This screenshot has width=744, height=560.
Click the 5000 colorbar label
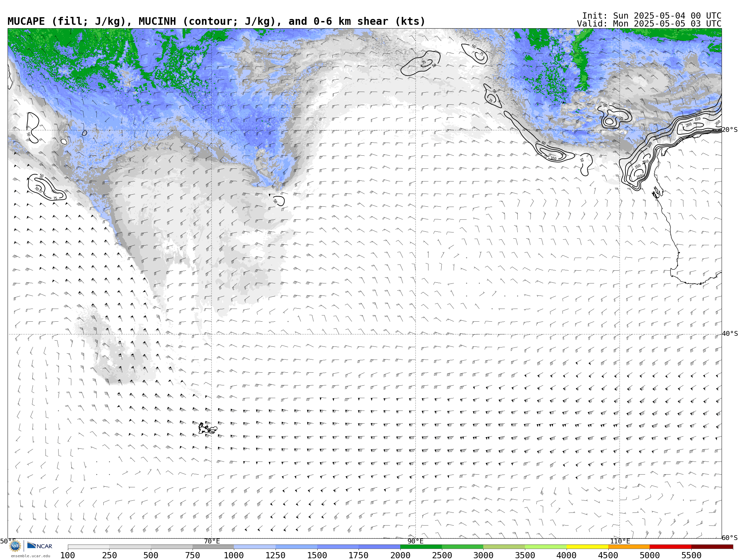pos(650,556)
